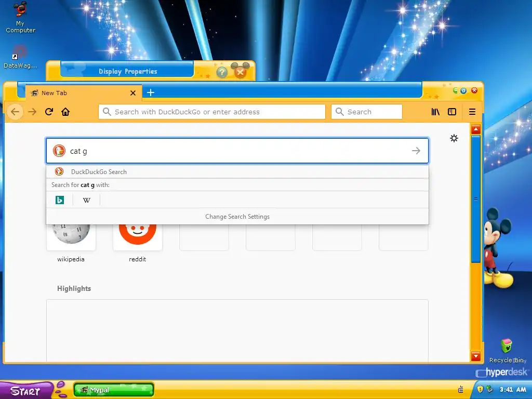Select the New Tab tab
Viewport: 532px width, 399px height.
(84, 92)
